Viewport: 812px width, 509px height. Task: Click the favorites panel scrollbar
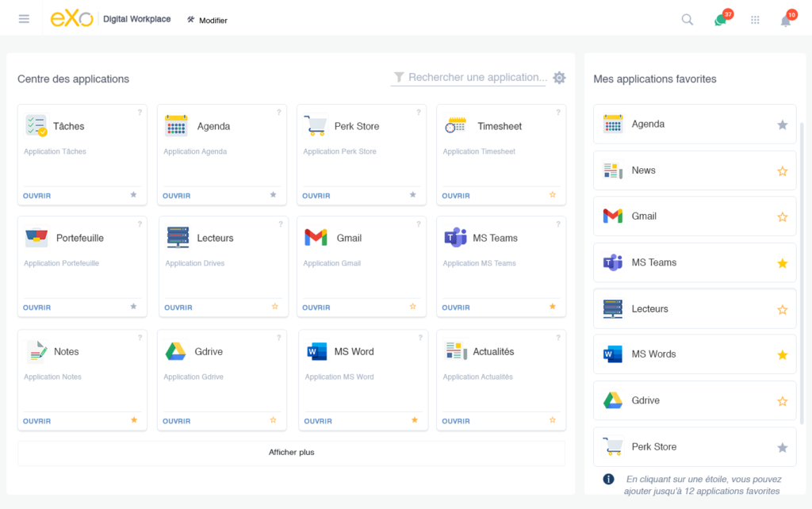(802, 274)
